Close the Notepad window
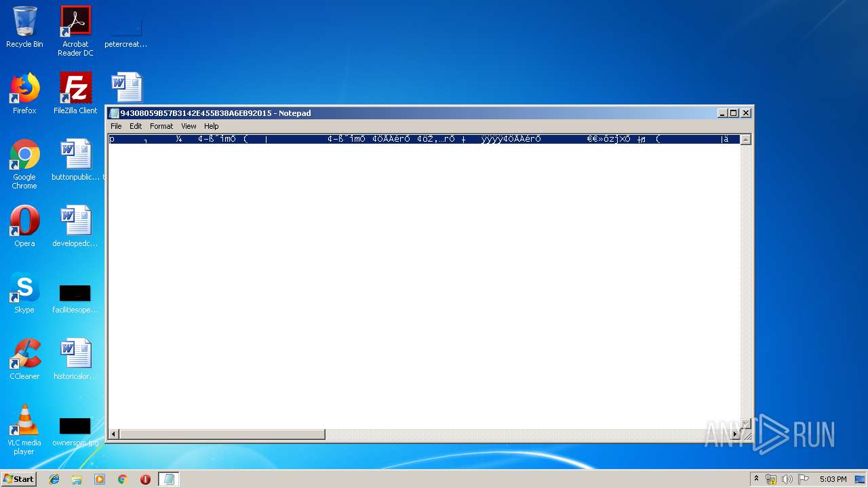 [x=746, y=113]
